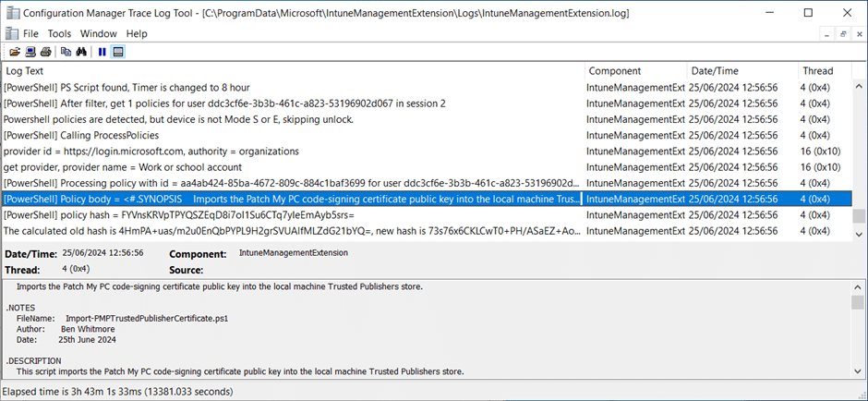Click the Copy to clipboard toolbar icon
This screenshot has width=868, height=401.
[x=66, y=52]
